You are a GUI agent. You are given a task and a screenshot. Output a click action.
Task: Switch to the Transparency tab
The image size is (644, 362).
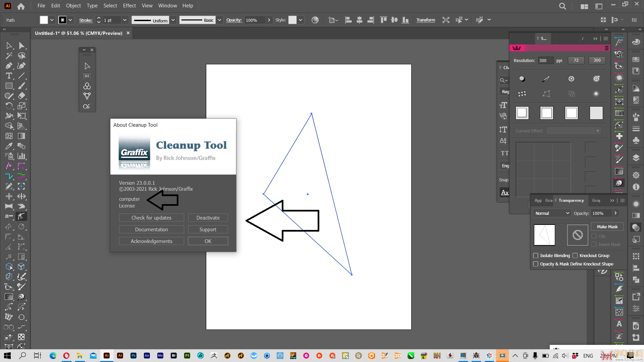pos(571,200)
